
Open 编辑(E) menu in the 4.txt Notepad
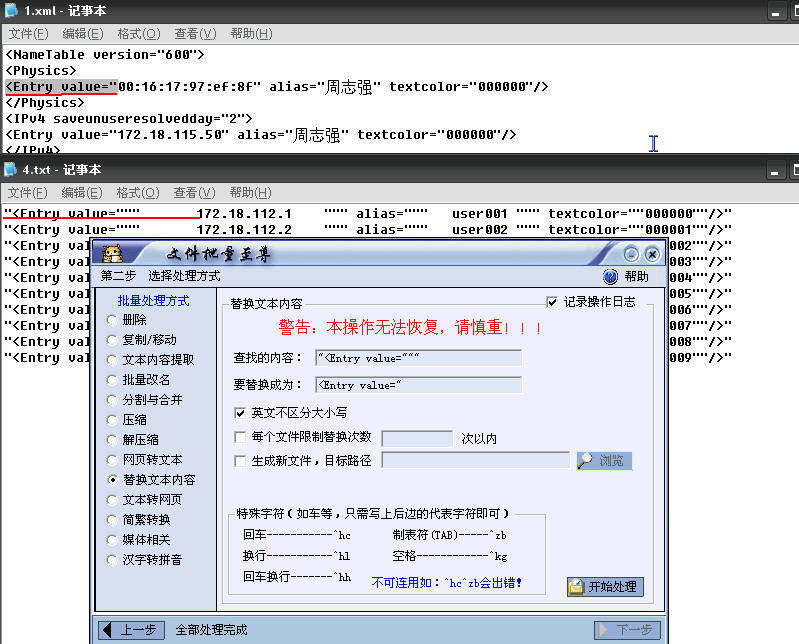click(x=82, y=193)
